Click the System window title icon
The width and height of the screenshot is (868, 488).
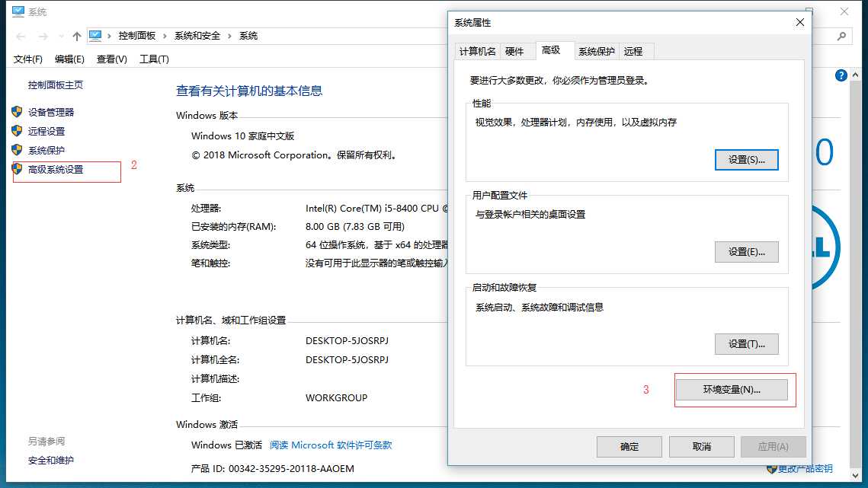point(18,11)
